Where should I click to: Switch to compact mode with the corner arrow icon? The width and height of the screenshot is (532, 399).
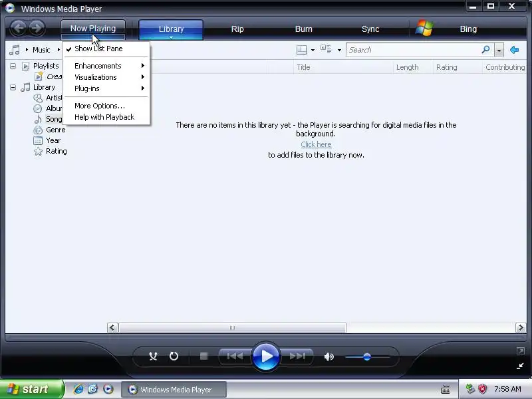pos(520,366)
